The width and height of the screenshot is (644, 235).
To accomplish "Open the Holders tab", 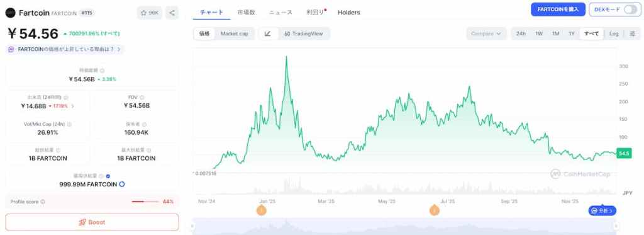I will pyautogui.click(x=348, y=13).
